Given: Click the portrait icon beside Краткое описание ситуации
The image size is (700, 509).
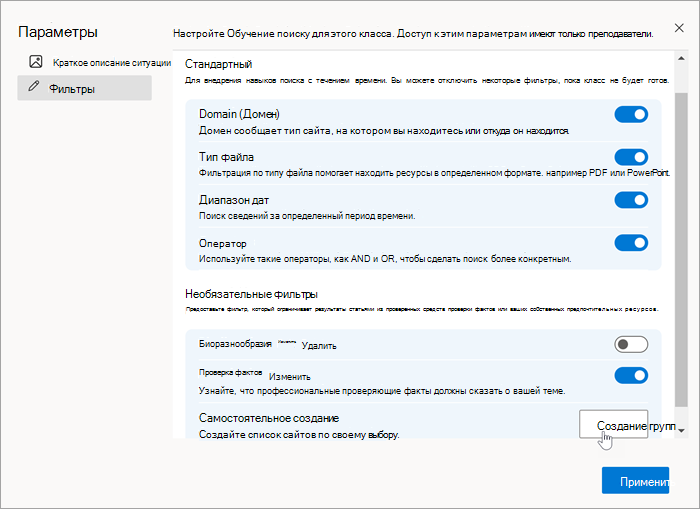Looking at the screenshot, I should pos(36,62).
